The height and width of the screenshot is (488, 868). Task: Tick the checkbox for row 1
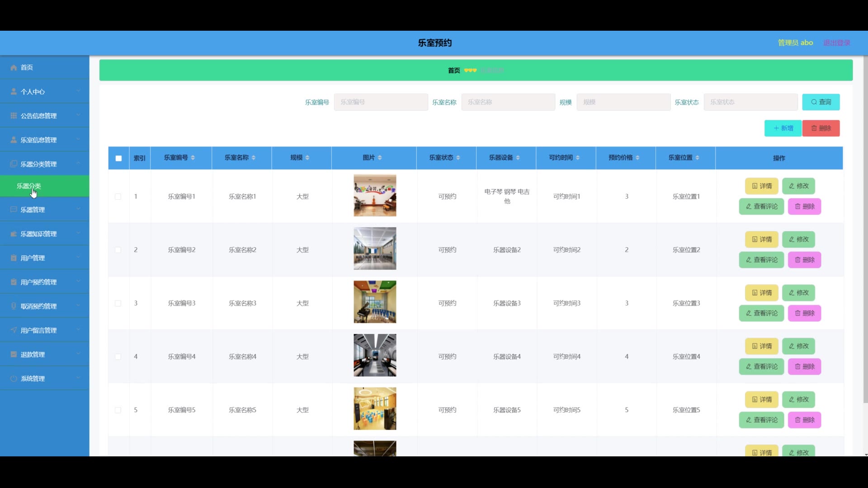(x=118, y=197)
